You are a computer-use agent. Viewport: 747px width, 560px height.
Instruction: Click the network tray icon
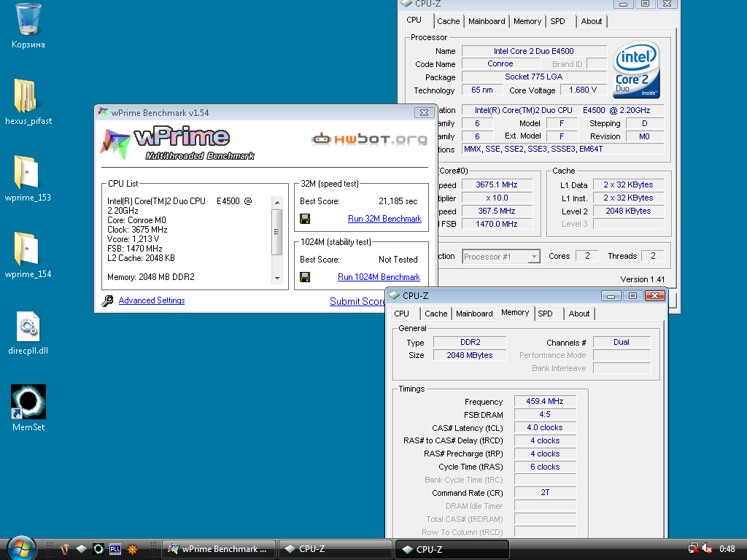[694, 548]
